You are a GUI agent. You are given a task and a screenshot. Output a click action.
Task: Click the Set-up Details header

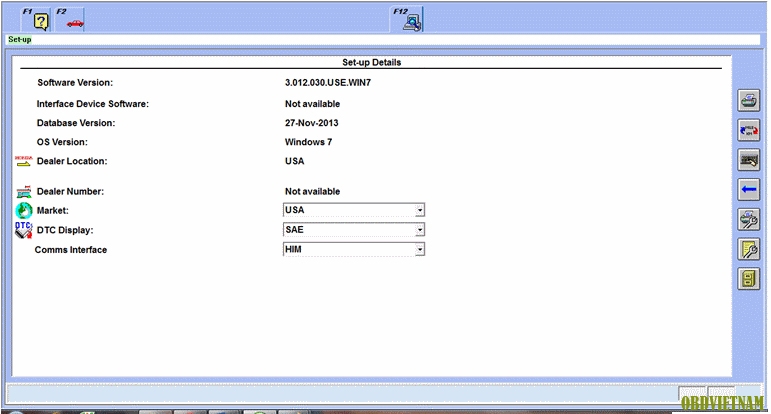(x=372, y=62)
